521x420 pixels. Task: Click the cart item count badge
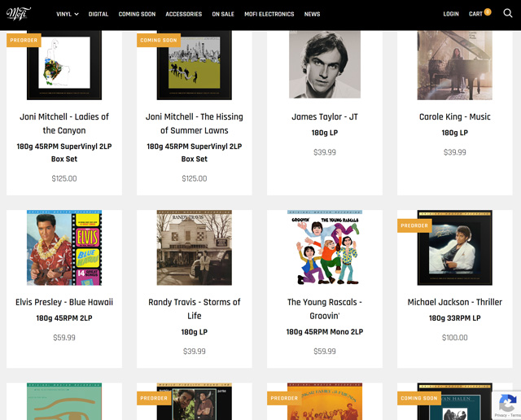point(488,12)
